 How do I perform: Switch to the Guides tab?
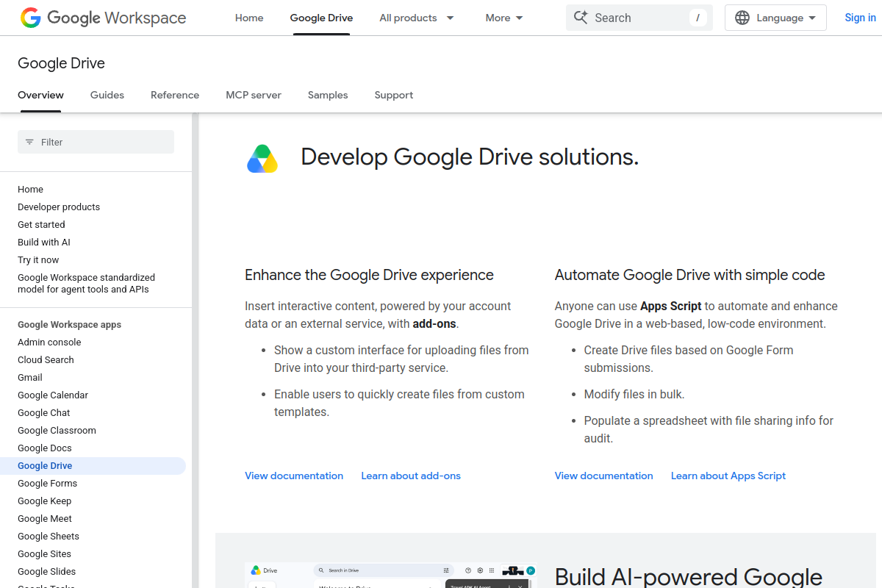(107, 95)
